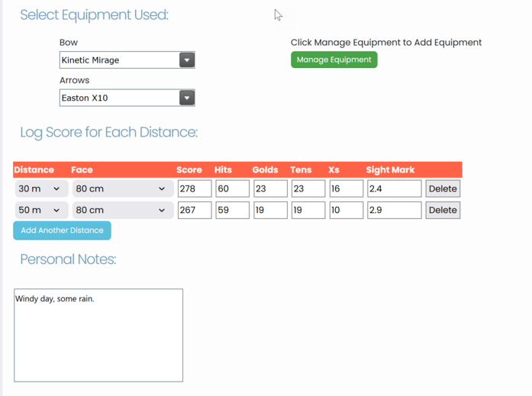The width and height of the screenshot is (532, 396).
Task: Click the Personal Notes heading
Action: 68,259
